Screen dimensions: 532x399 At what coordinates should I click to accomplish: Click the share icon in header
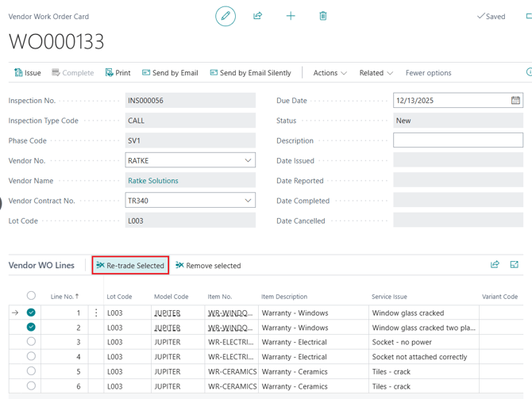click(257, 16)
